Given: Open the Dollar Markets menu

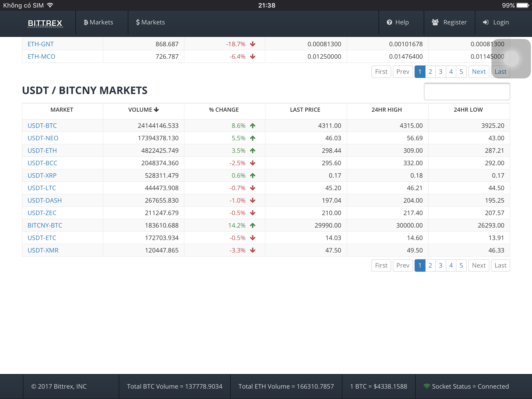Looking at the screenshot, I should click(x=150, y=22).
